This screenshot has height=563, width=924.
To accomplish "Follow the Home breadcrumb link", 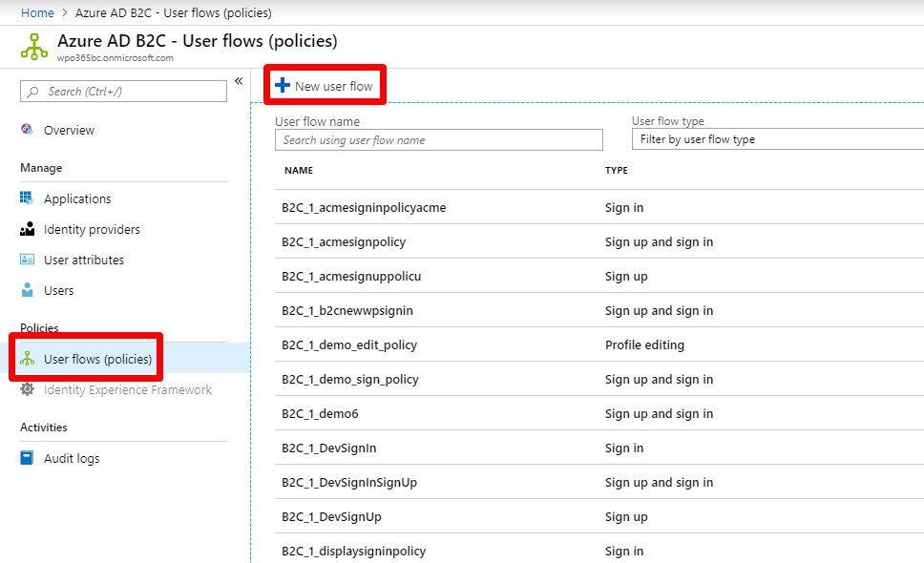I will pos(37,13).
